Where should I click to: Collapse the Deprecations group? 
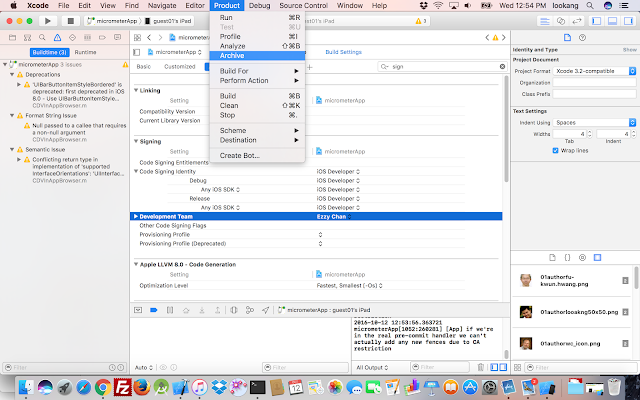(12, 75)
